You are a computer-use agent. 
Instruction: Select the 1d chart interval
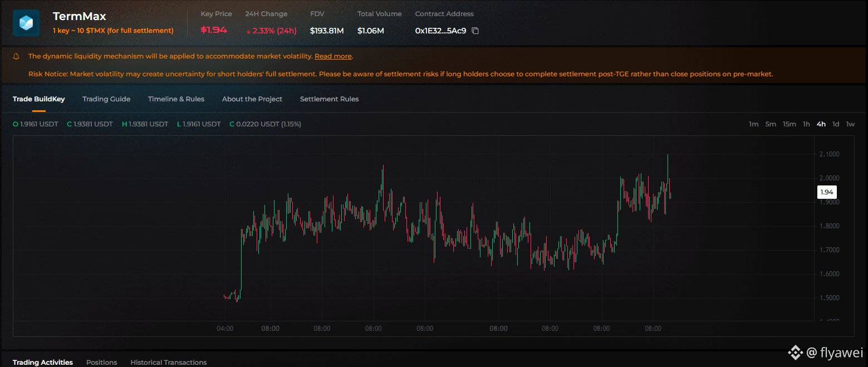[836, 124]
